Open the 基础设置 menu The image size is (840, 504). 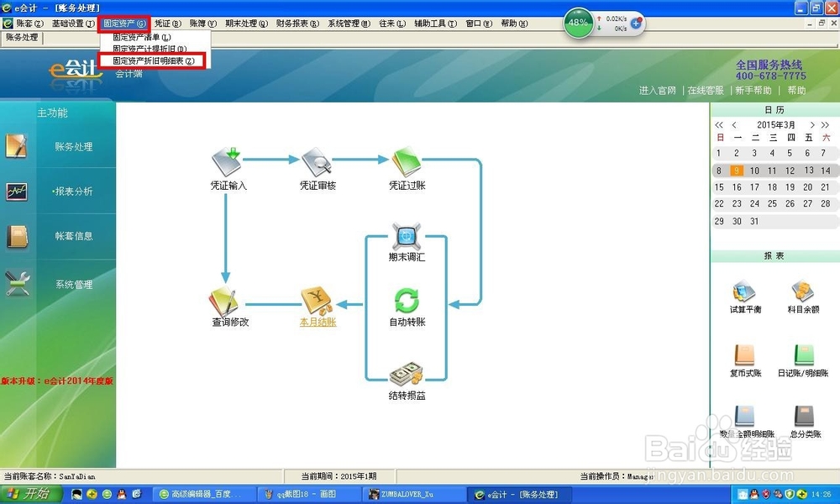[x=73, y=24]
